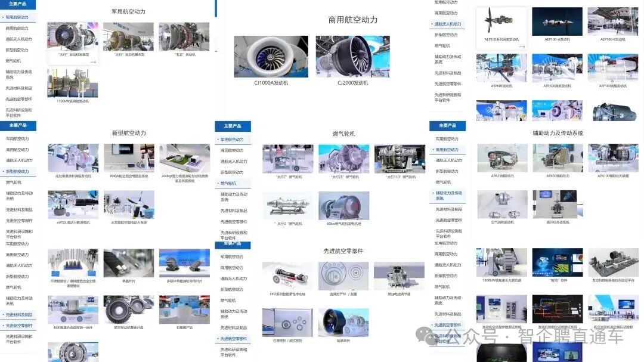Select highlighted 先进材料及制品 beside the 单晶叶片 gallery
644x362 pixels.
coord(19,315)
